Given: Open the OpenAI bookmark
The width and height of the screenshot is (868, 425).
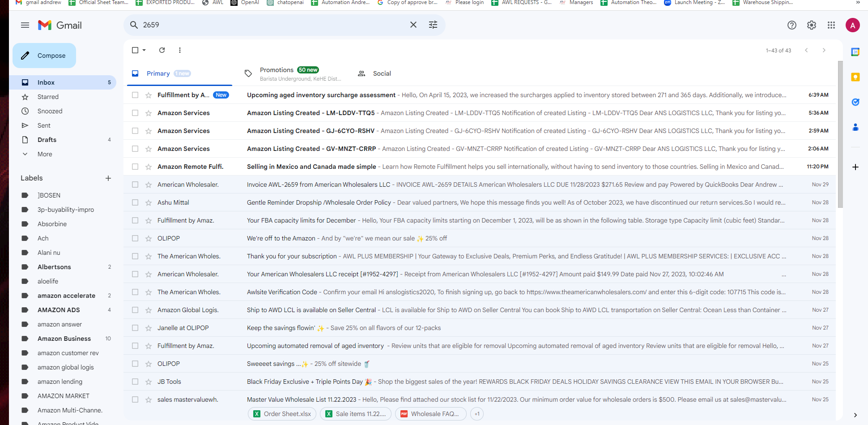Looking at the screenshot, I should [245, 3].
